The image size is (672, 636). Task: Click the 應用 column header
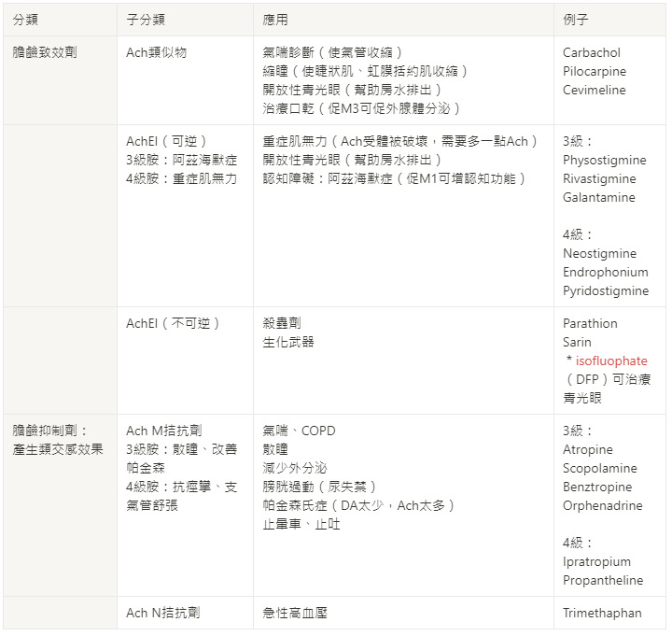coord(275,20)
